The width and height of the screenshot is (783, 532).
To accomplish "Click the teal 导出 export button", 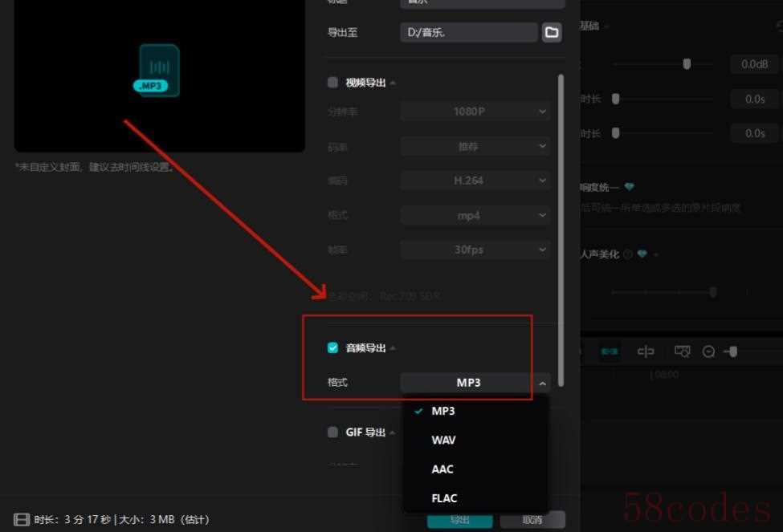I will tap(459, 520).
